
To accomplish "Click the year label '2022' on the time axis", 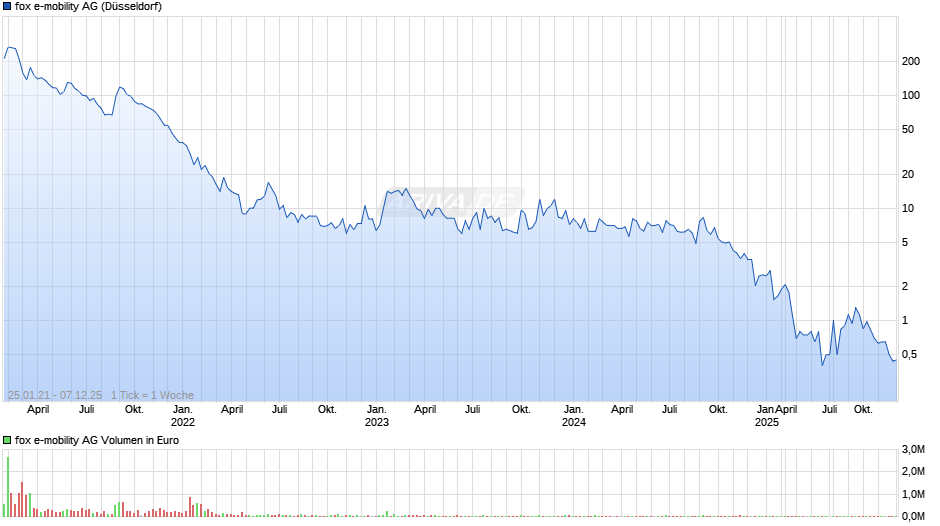I will pyautogui.click(x=183, y=422).
